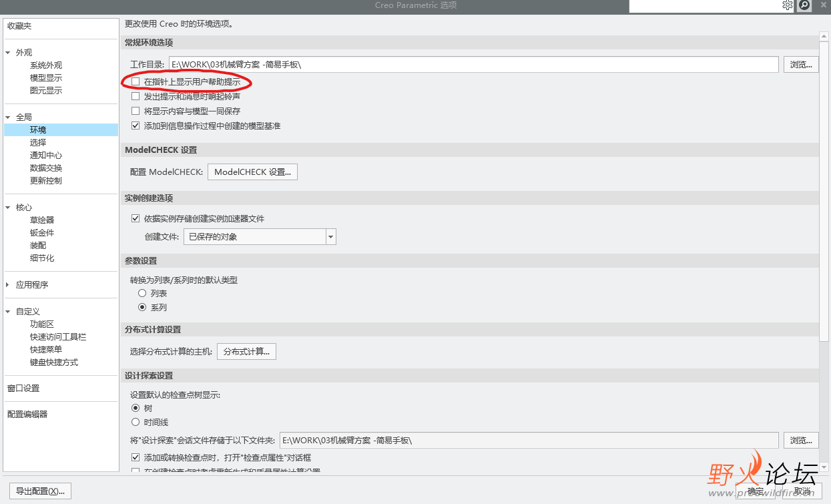Viewport: 831px width, 504px height.
Task: Collapse the 自定义 tree group
Action: 8,312
